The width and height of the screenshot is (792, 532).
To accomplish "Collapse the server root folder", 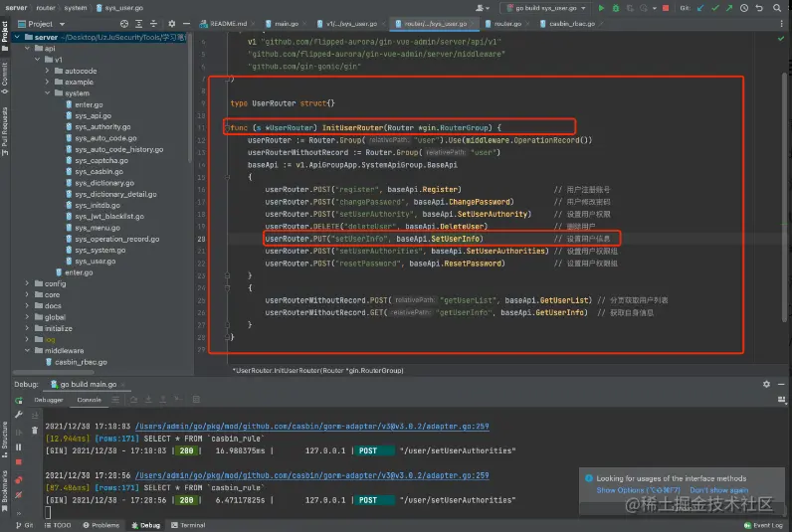I will pos(17,37).
